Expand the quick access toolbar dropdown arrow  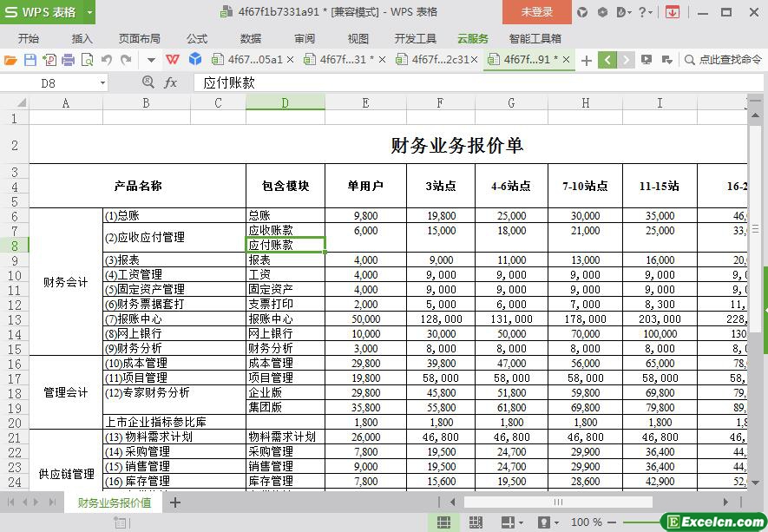coord(151,60)
